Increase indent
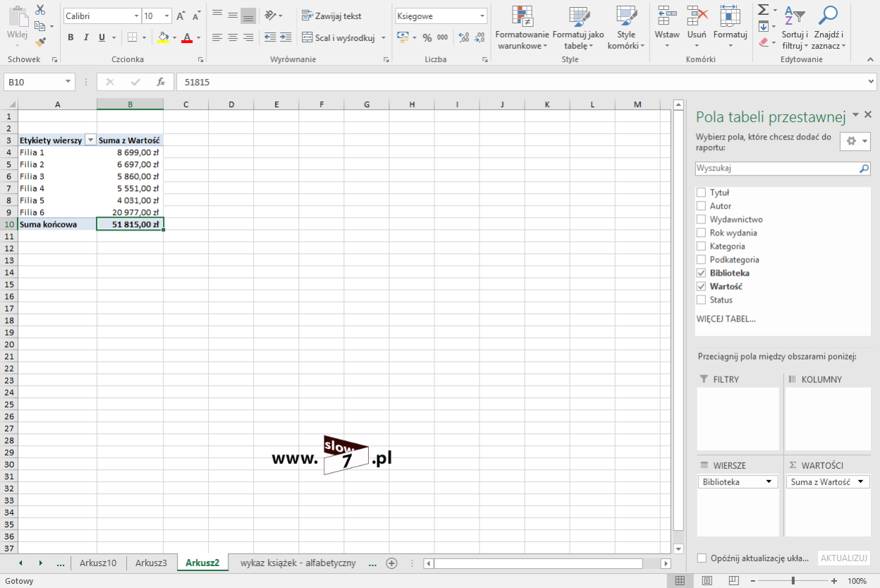Viewport: 880px width, 588px height. click(x=286, y=37)
